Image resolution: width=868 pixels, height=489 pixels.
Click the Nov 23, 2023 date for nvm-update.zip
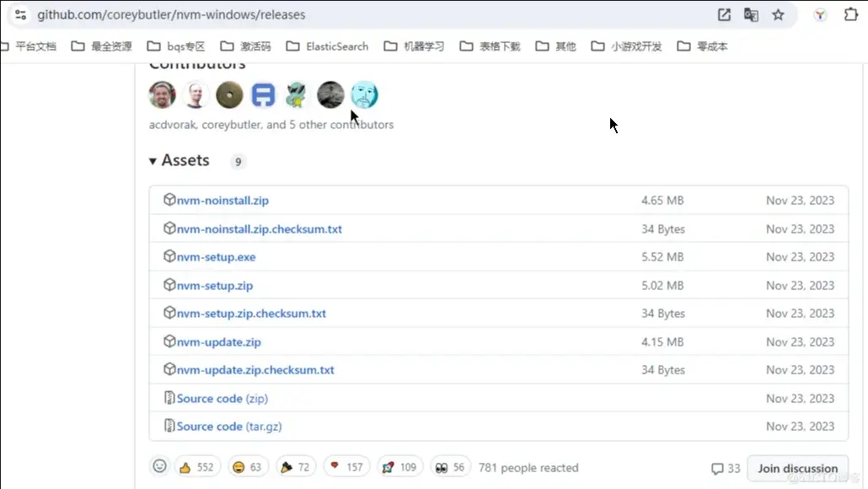click(800, 342)
